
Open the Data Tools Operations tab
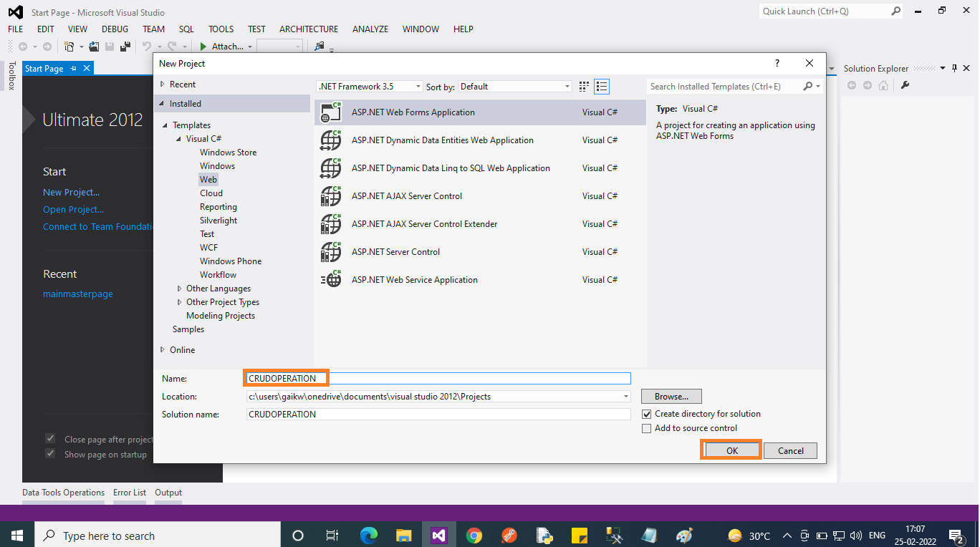click(x=63, y=493)
